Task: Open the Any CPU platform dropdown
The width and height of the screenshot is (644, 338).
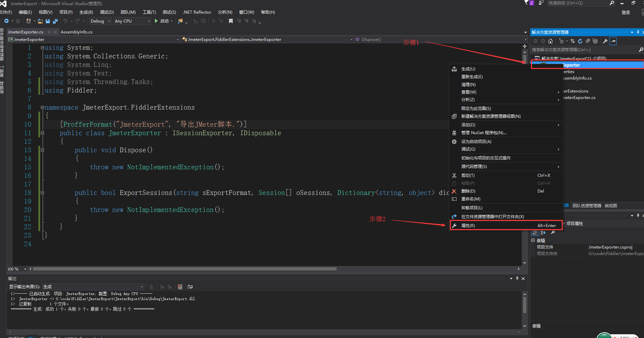Action: [148, 21]
